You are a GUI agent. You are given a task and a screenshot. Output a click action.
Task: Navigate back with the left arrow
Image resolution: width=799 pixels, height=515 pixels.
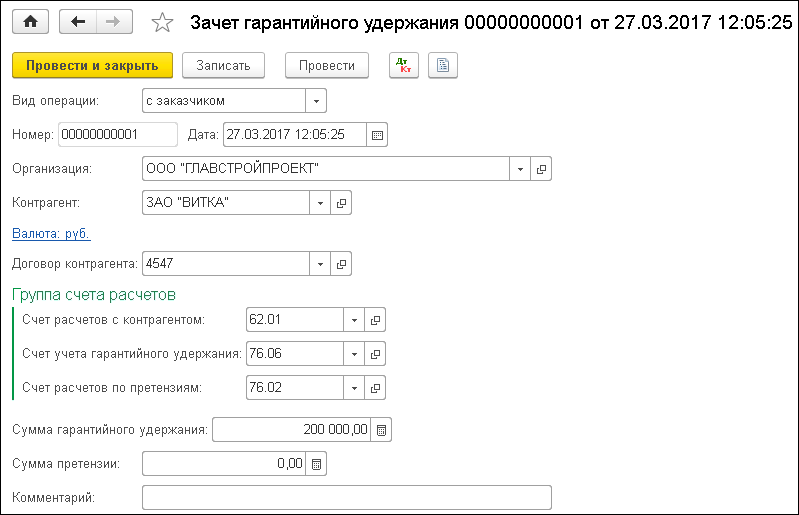[x=77, y=22]
